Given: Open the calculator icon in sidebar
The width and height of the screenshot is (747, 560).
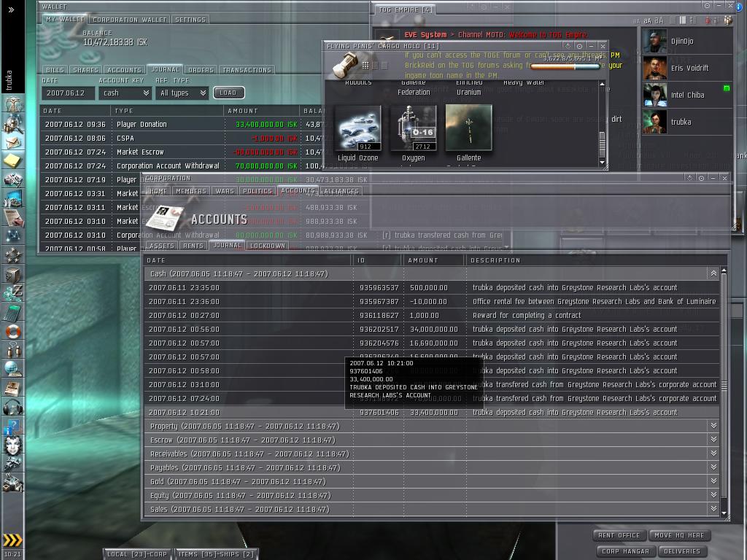Looking at the screenshot, I should coord(13,312).
